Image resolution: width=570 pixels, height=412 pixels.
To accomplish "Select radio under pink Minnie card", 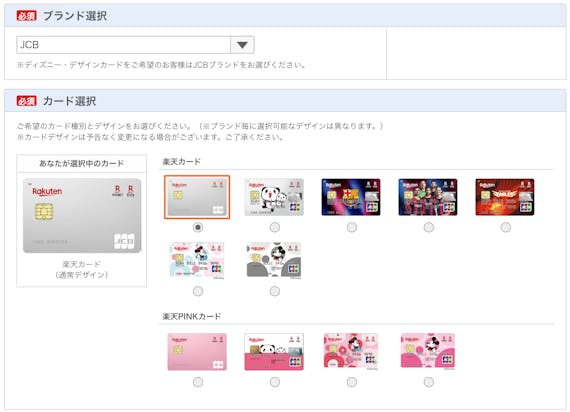I will 352,382.
